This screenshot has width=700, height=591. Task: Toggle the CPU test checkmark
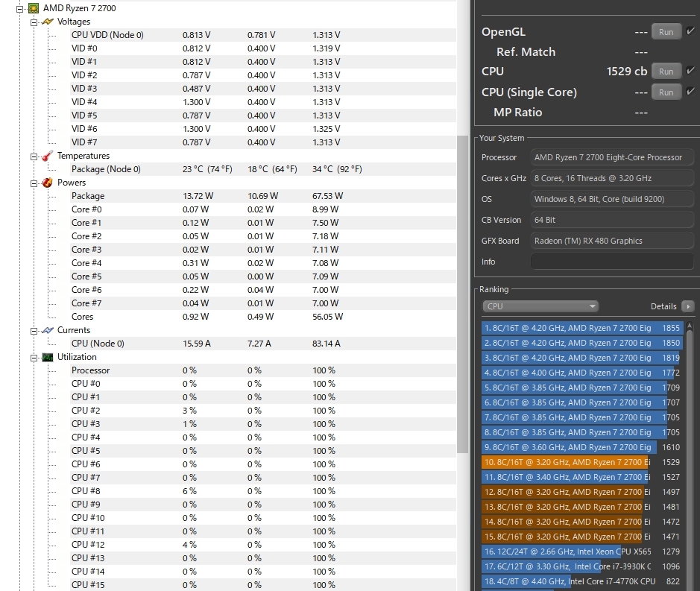(690, 71)
